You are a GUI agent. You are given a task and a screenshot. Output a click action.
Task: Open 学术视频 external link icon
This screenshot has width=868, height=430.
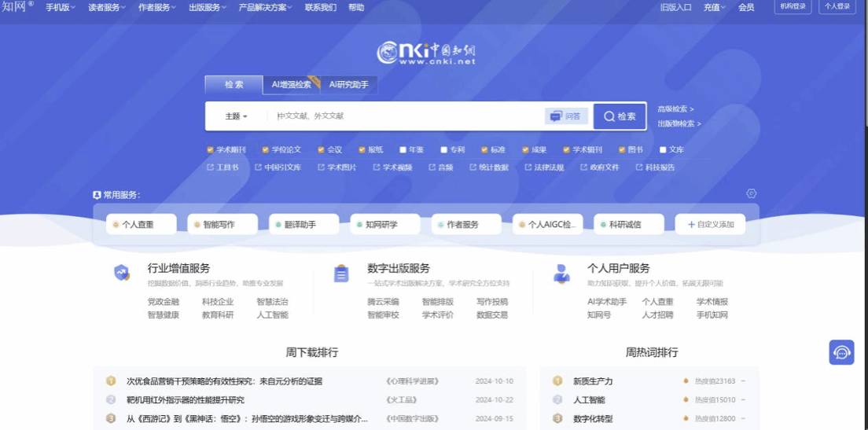pos(377,167)
